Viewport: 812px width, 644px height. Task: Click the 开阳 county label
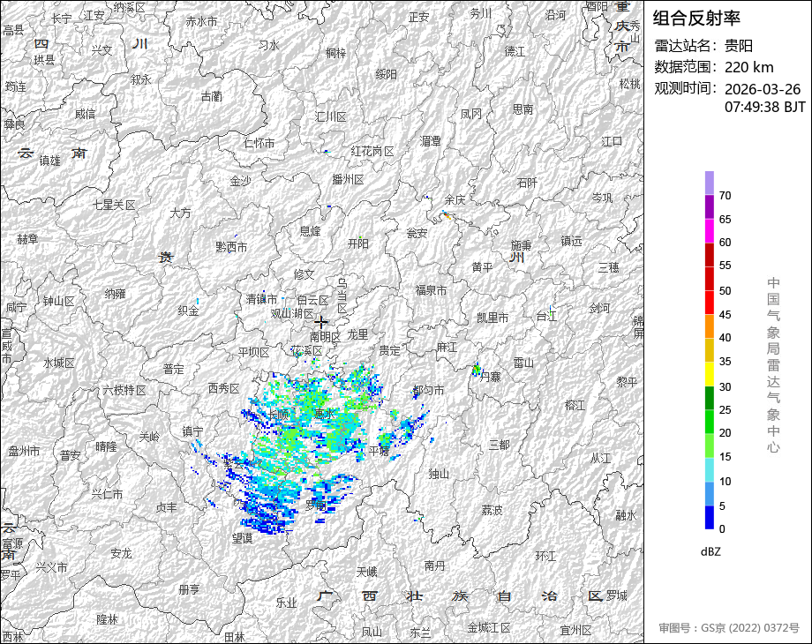357,243
